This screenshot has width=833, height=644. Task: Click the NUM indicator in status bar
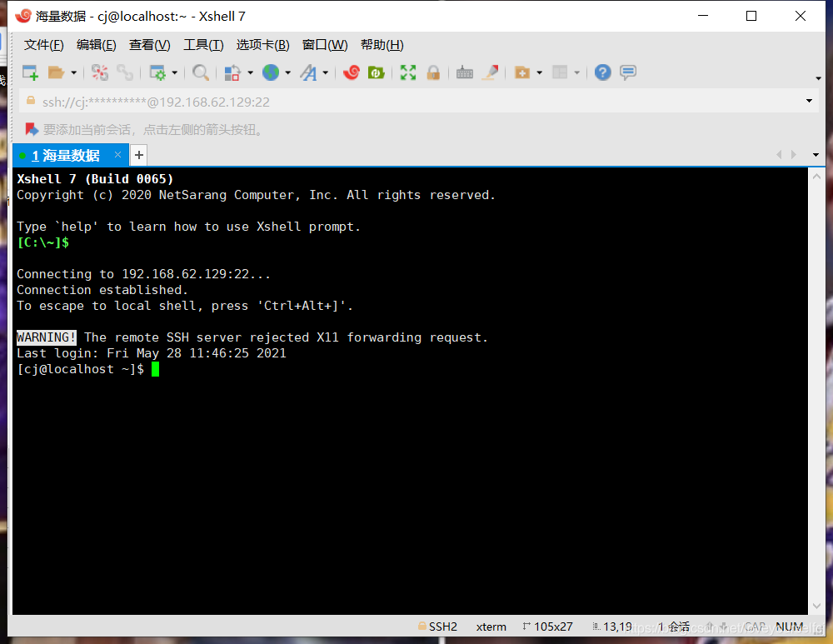(790, 627)
